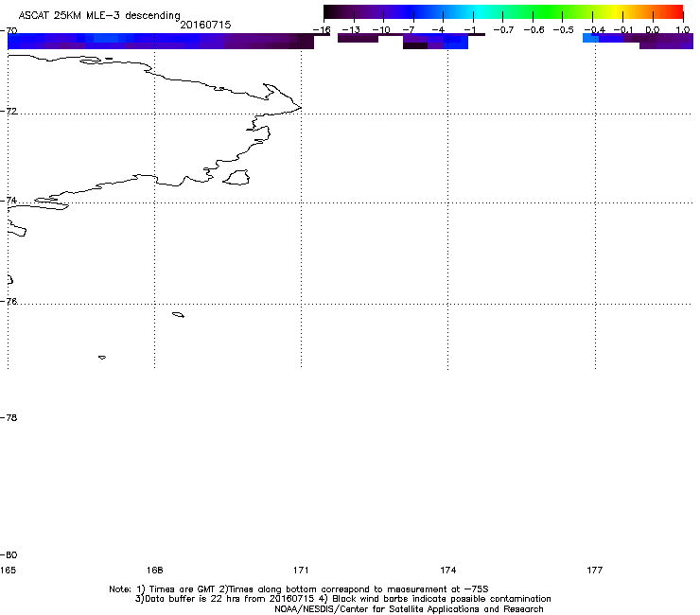Click the date label 20160715 in the title
Screen dimensions: 700x615
(205, 25)
